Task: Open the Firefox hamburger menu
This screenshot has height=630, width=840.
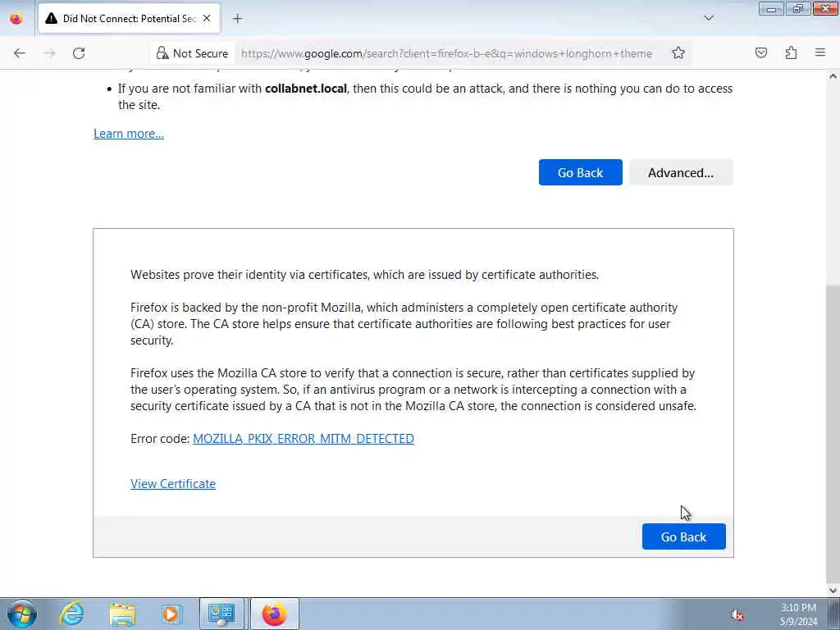Action: click(x=820, y=52)
